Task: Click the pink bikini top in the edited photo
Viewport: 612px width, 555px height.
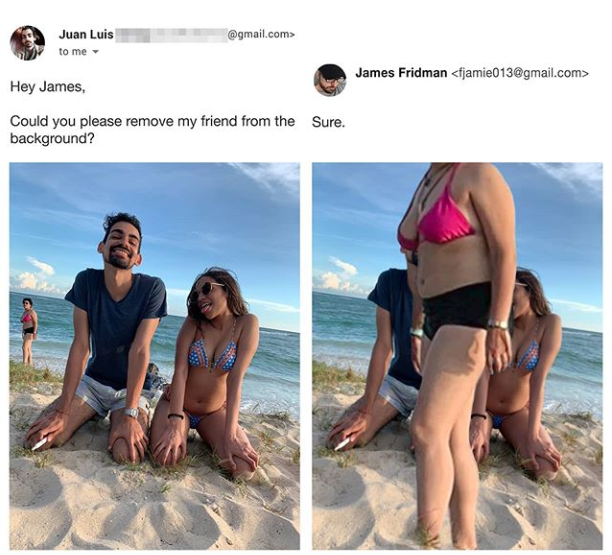Action: (x=441, y=221)
